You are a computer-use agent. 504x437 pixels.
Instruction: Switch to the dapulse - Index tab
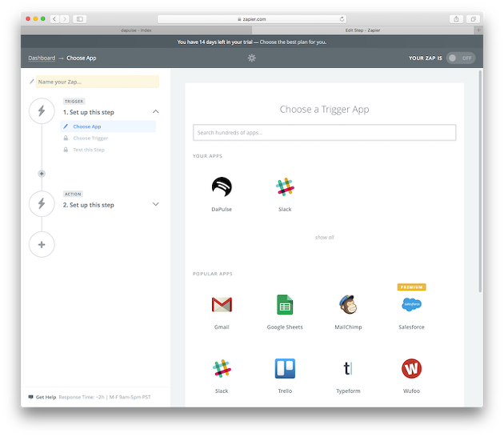(x=136, y=30)
